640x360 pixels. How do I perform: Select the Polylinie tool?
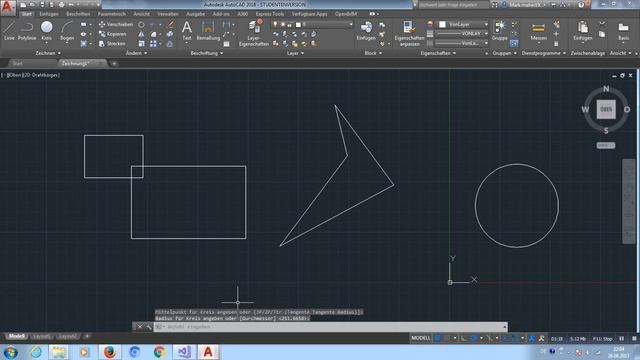(27, 31)
